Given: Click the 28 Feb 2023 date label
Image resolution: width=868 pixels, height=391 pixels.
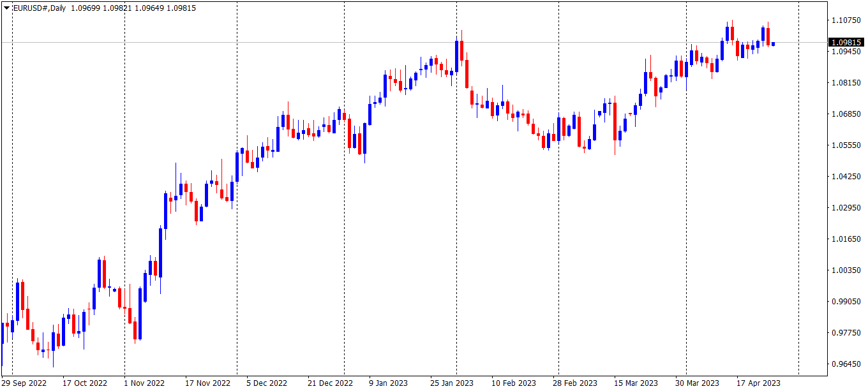Looking at the screenshot, I should pos(575,383).
